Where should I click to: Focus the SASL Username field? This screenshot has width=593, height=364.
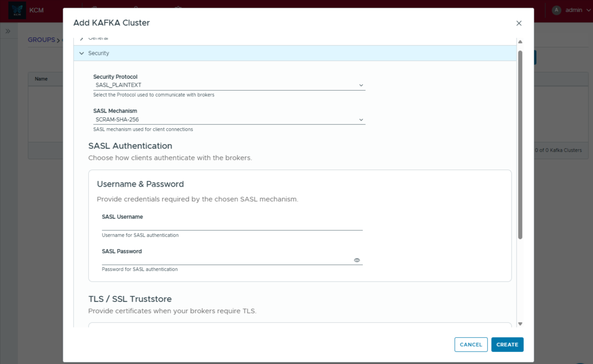pos(232,225)
